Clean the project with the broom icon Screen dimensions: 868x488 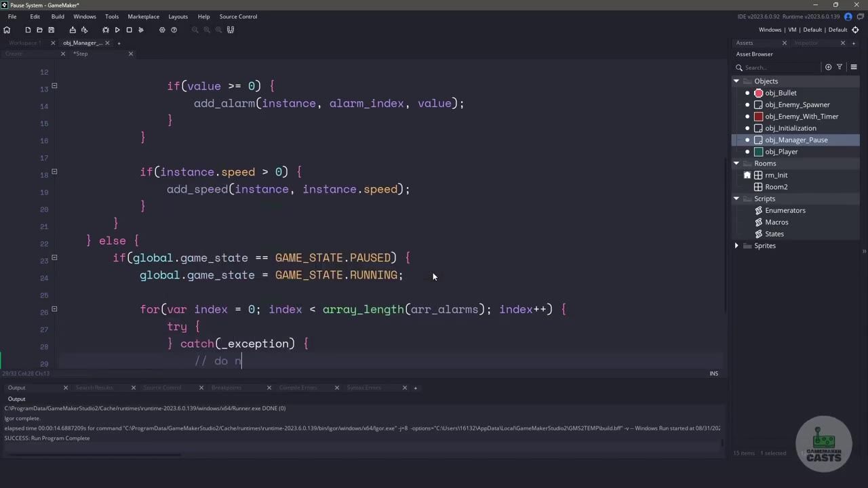pyautogui.click(x=141, y=30)
